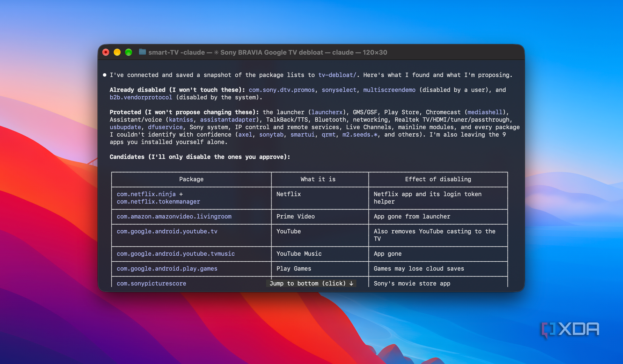Click the Prime Video cell

pyautogui.click(x=320, y=217)
